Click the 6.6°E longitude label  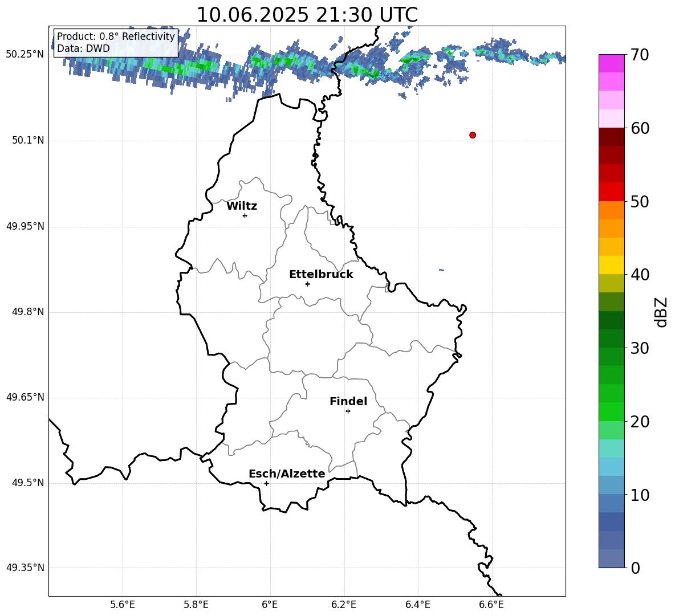[491, 605]
